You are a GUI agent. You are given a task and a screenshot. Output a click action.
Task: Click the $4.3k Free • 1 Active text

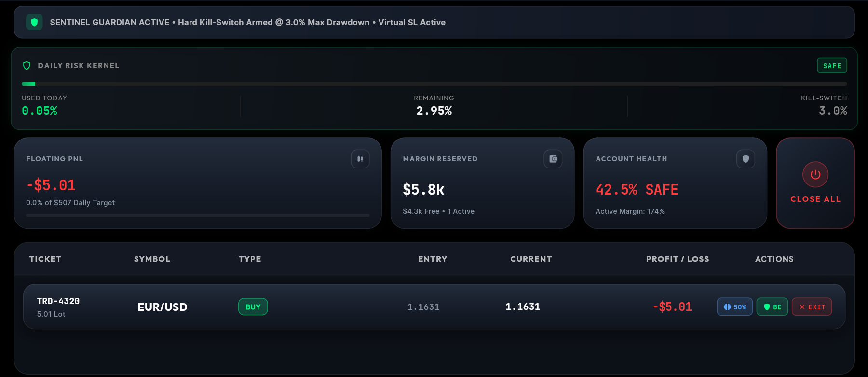439,211
